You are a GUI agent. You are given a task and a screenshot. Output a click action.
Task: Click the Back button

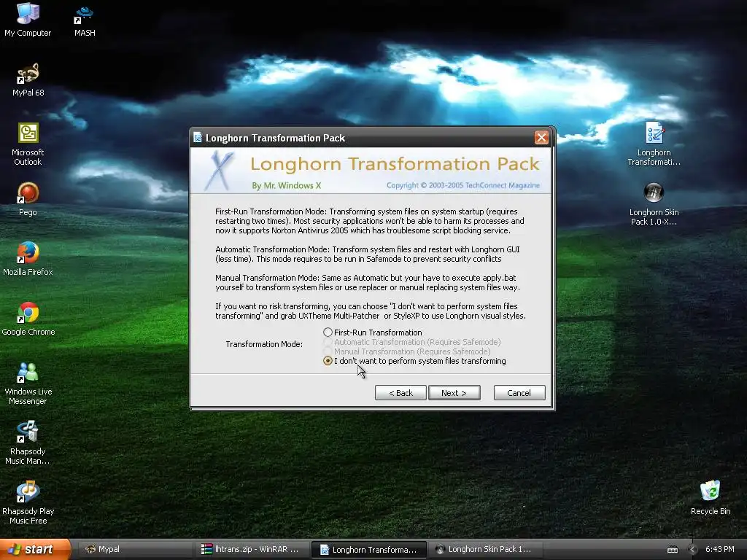click(400, 393)
